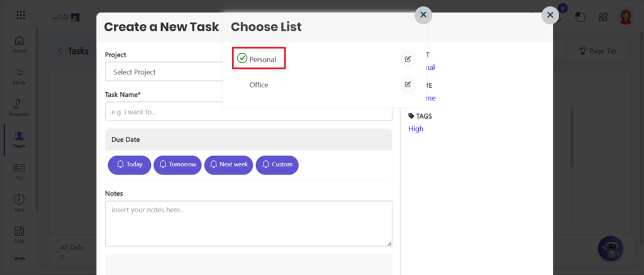This screenshot has width=644, height=275.
Task: Open the Shift section icon
Action: (19, 235)
